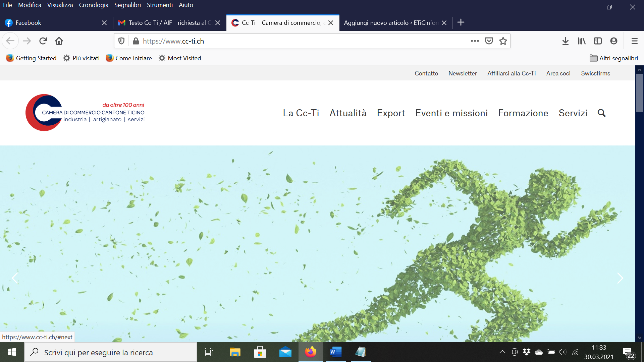Open notification center with 22 badge
This screenshot has height=362, width=644.
(x=629, y=353)
